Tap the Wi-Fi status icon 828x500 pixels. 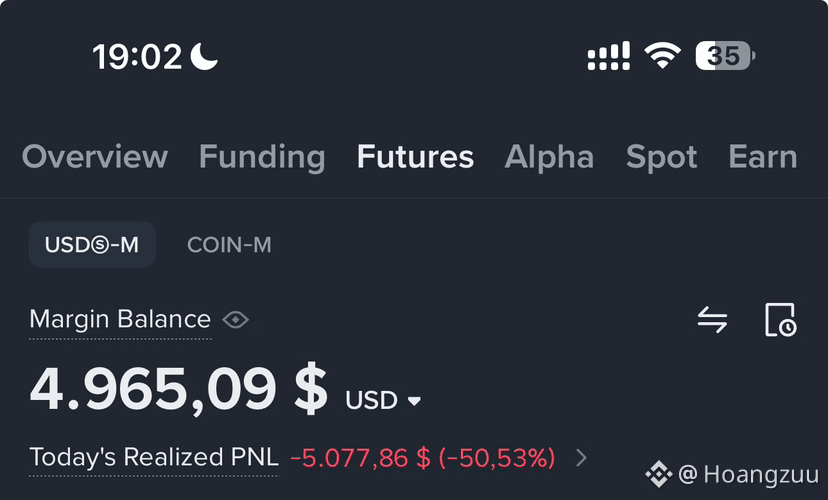[x=662, y=55]
